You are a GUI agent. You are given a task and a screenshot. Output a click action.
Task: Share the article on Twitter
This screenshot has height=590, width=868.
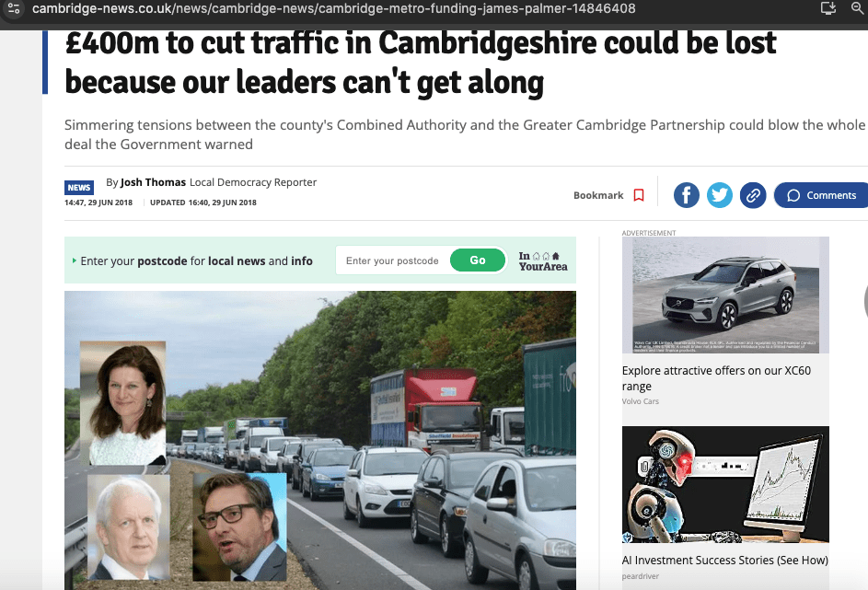point(720,195)
